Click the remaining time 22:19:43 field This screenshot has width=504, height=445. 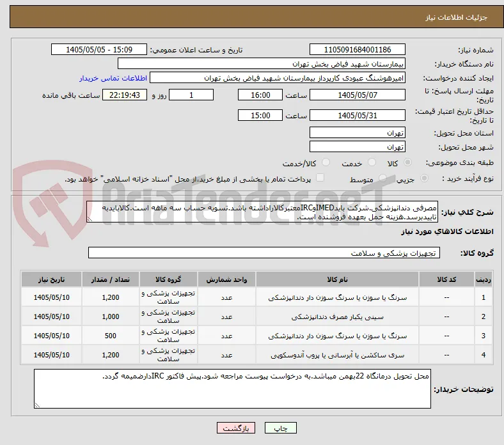(125, 95)
